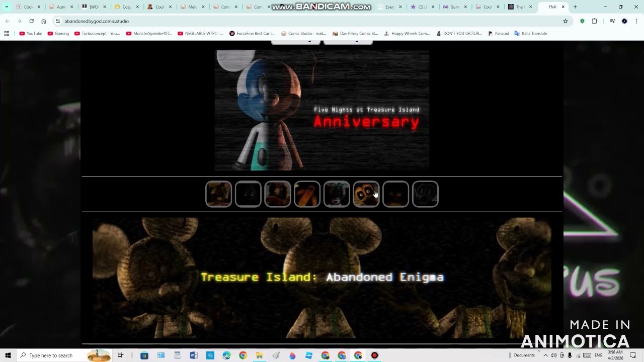
Task: Open Treasure Island: Abandoned Enigma banner
Action: point(322,278)
